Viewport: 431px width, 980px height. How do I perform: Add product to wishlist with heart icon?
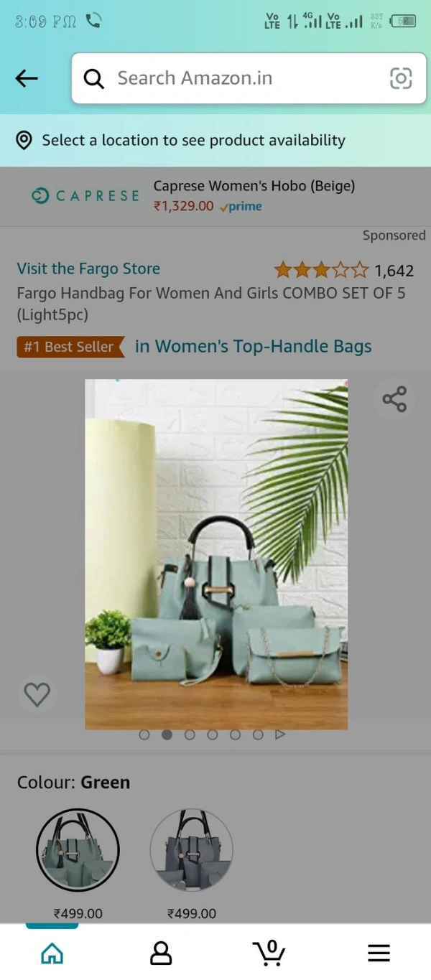tap(37, 694)
